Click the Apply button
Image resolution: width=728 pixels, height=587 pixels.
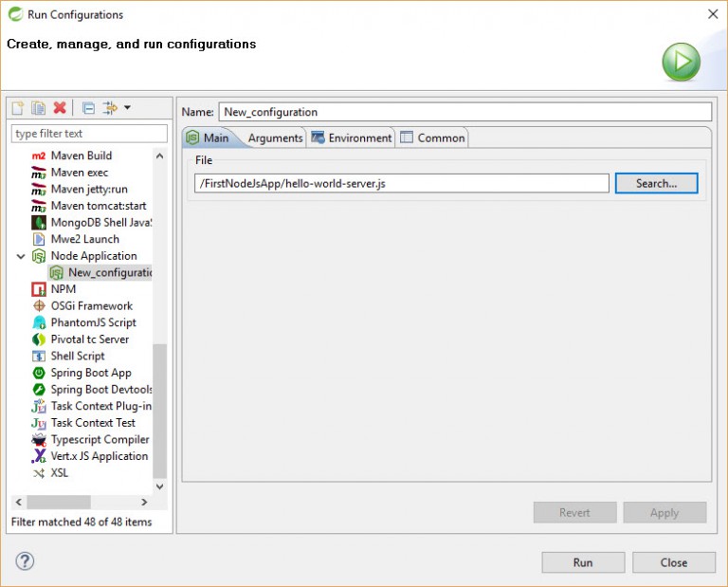pyautogui.click(x=664, y=513)
